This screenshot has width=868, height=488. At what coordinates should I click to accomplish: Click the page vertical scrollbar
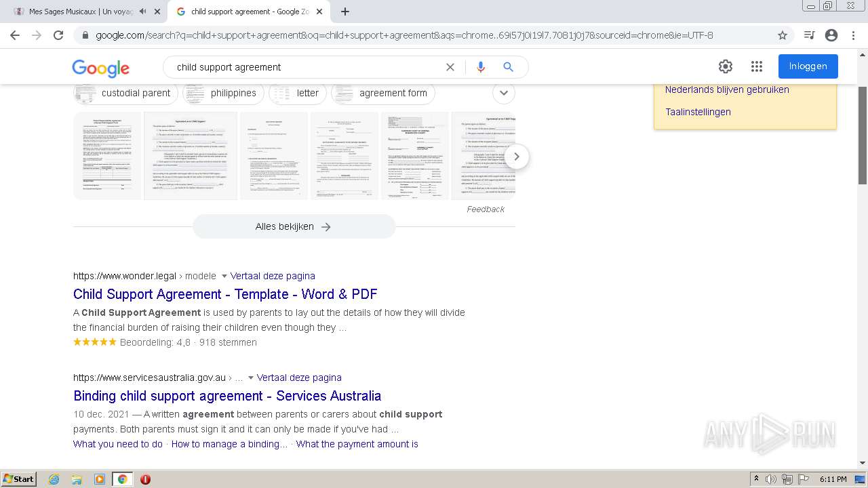click(x=863, y=136)
